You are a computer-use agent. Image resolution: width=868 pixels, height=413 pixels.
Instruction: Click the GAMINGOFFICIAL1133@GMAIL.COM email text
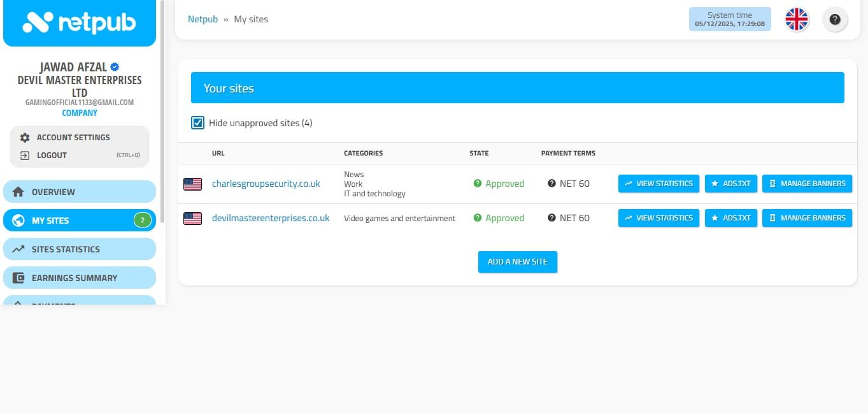[80, 103]
